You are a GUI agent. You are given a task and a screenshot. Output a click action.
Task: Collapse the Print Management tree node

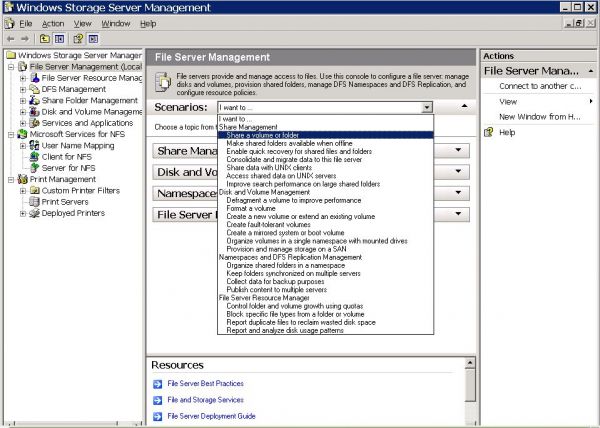[11, 179]
